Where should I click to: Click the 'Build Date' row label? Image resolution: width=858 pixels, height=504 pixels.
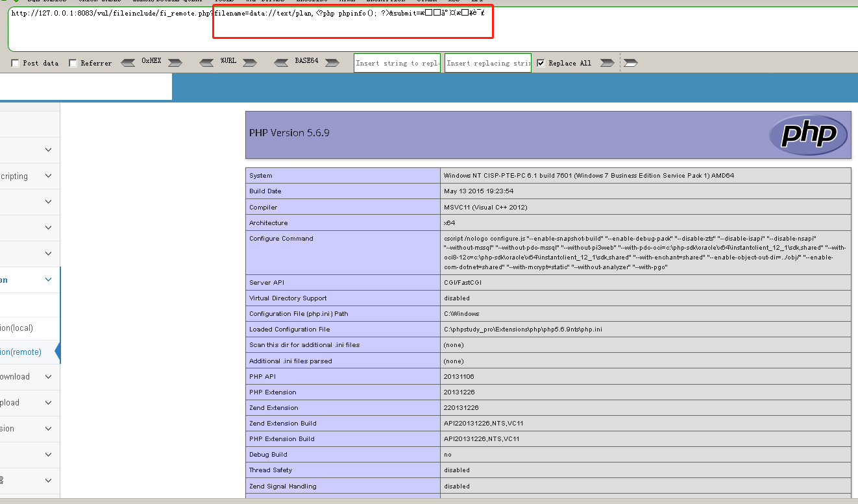(265, 191)
